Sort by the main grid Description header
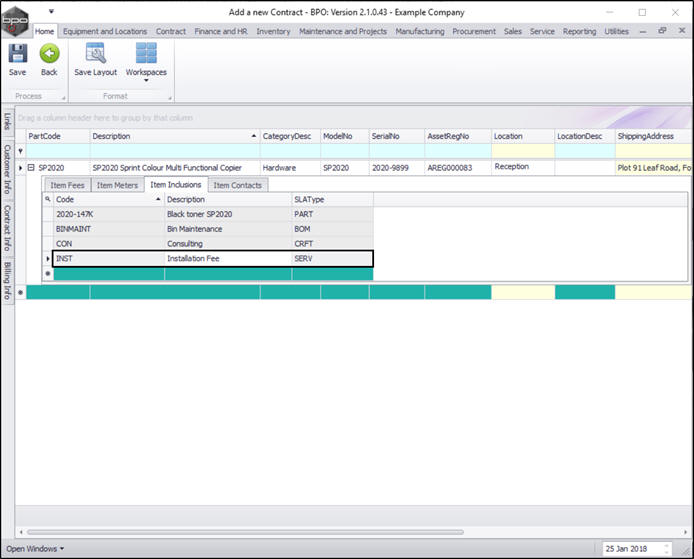This screenshot has height=559, width=694. coord(175,136)
